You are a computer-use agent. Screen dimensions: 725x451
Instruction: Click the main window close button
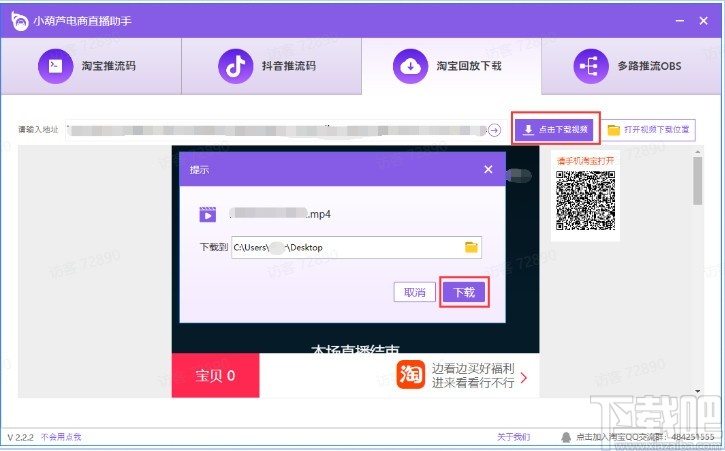(704, 21)
